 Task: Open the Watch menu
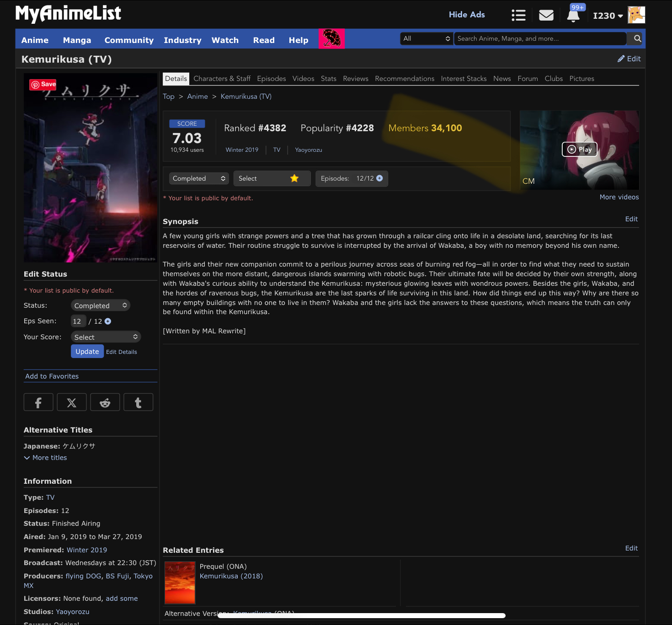[225, 40]
